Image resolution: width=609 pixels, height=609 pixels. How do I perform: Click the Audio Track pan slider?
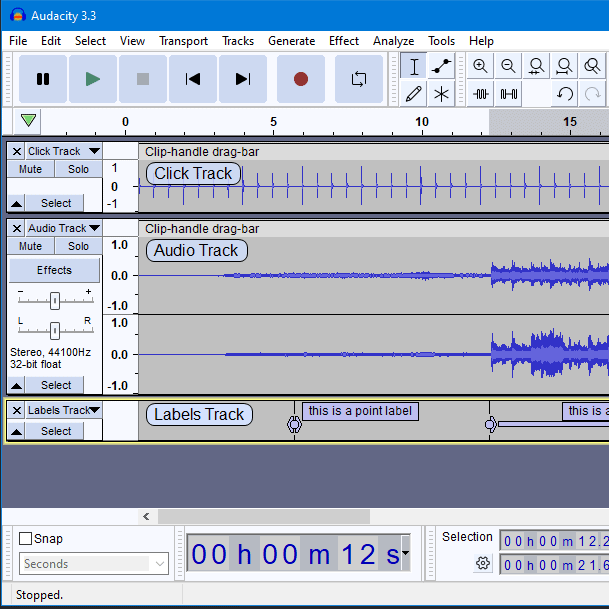(x=55, y=331)
